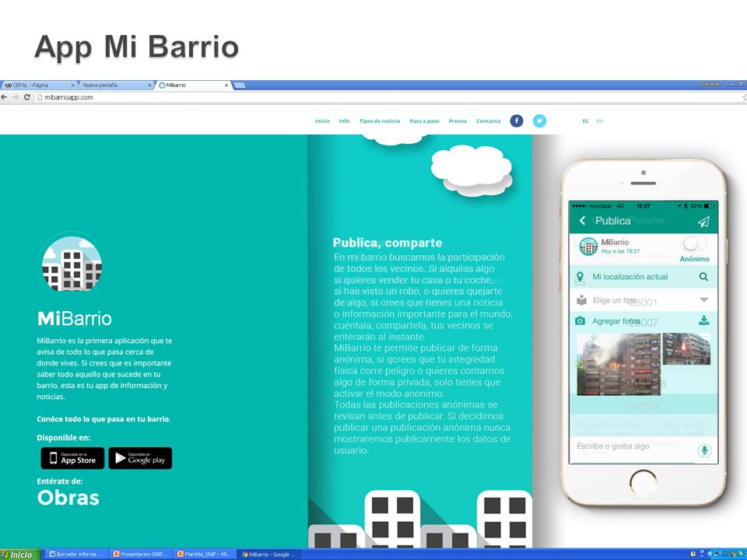Click the MiBarrio wordmark under the logo
747x560 pixels.
point(75,319)
